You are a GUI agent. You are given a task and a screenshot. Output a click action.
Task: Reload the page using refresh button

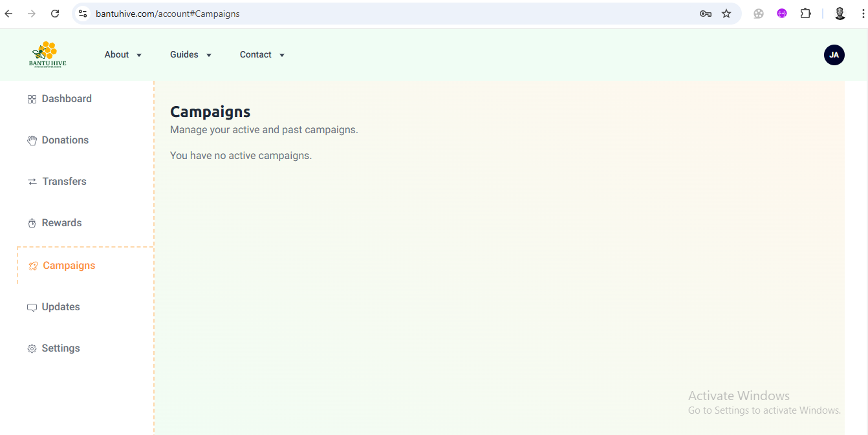tap(55, 14)
